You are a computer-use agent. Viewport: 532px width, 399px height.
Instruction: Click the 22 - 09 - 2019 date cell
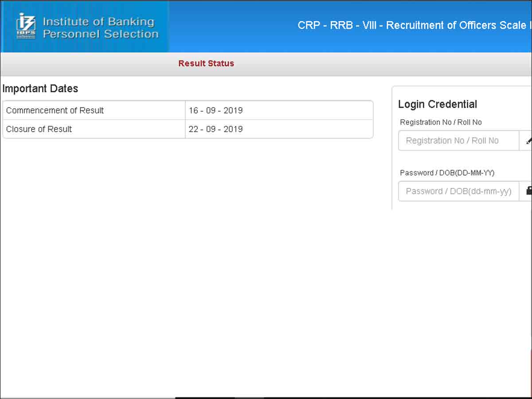215,129
